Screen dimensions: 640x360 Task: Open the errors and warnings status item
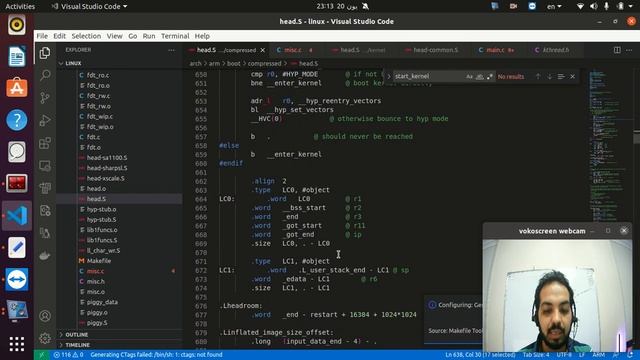pos(69,355)
